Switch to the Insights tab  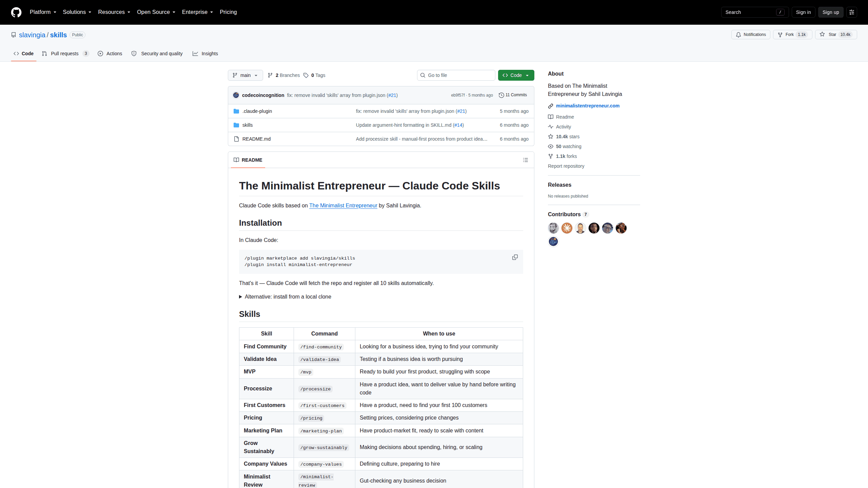pyautogui.click(x=205, y=54)
